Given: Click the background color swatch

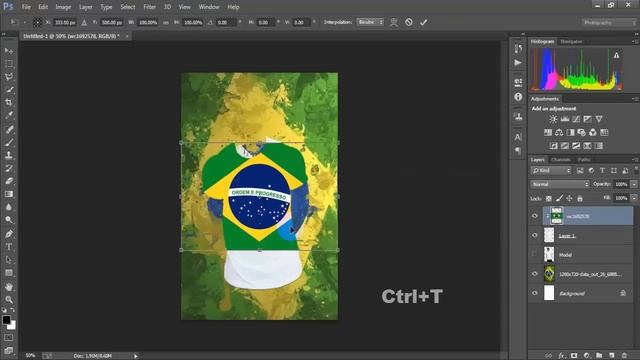Looking at the screenshot, I should tap(12, 325).
